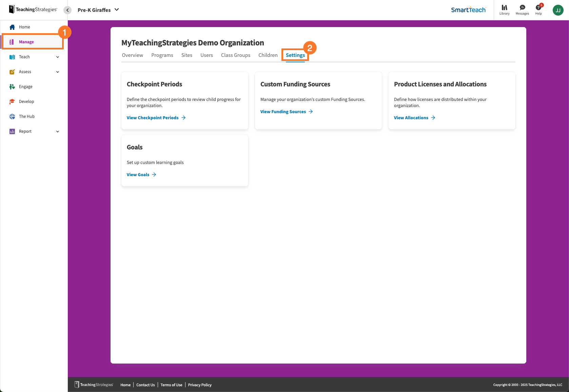Click the TeachingStrategies logo
569x392 pixels.
pos(32,9)
